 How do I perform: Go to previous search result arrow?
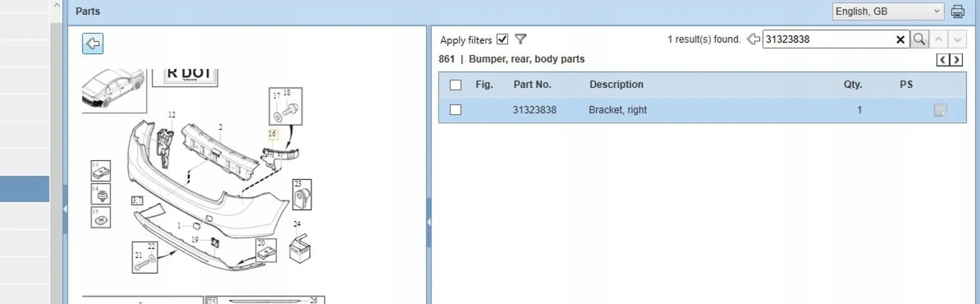point(938,39)
